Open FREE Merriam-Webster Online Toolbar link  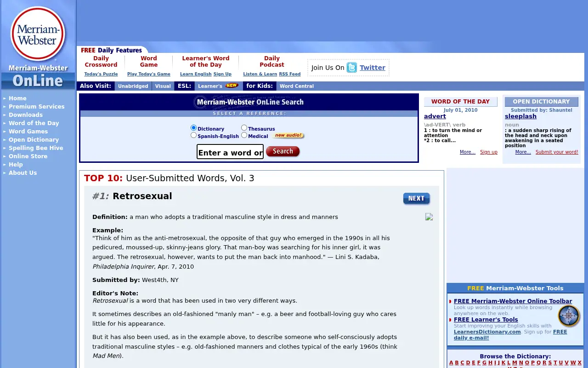513,301
